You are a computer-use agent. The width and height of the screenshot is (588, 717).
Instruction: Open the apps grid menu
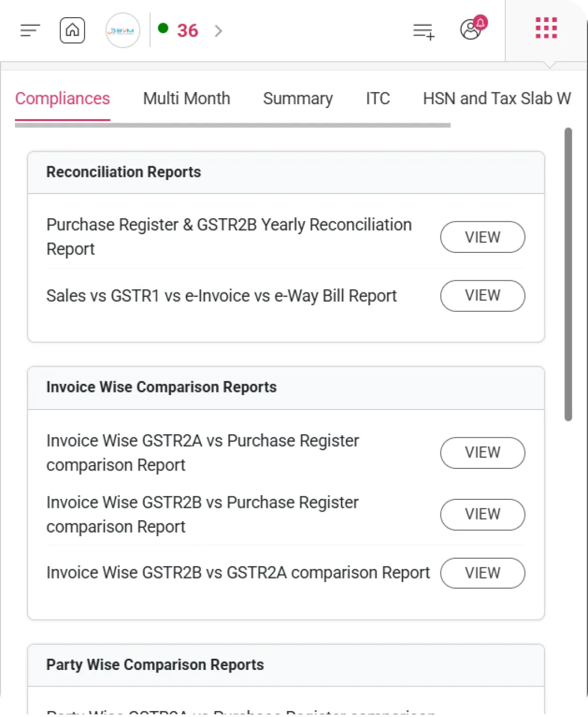click(x=546, y=28)
